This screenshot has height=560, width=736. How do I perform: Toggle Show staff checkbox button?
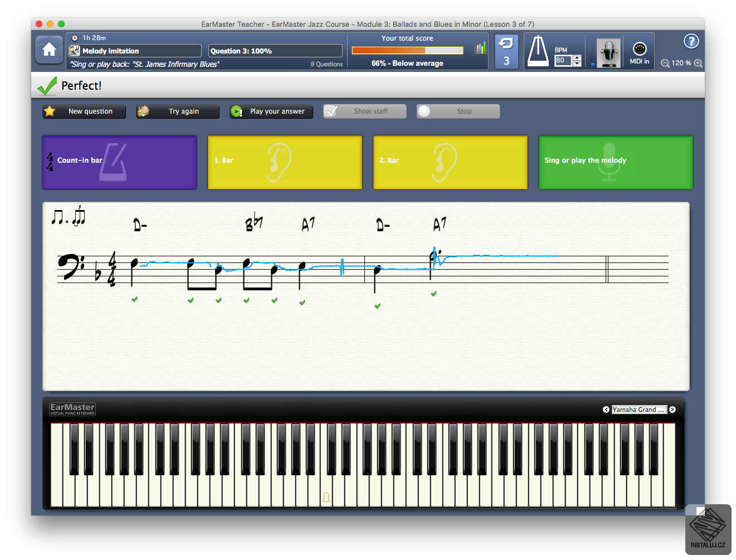click(365, 111)
